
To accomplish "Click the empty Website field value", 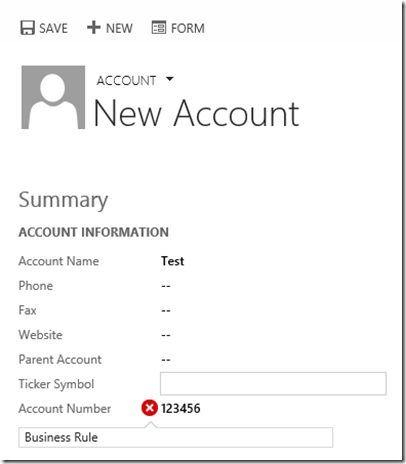I will coord(166,335).
